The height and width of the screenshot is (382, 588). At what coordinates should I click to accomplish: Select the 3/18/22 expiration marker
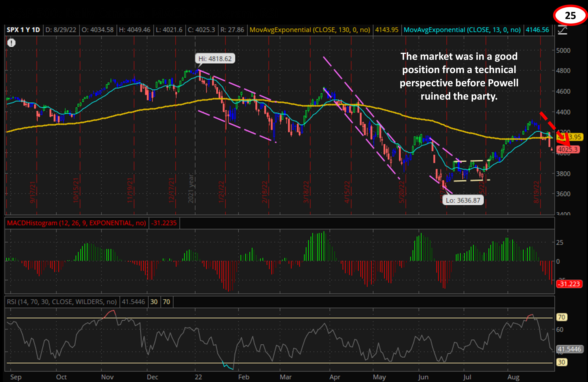(x=306, y=192)
